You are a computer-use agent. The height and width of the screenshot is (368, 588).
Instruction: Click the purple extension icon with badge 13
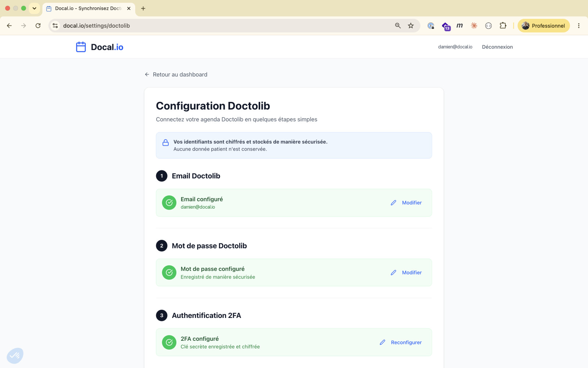[x=446, y=26]
